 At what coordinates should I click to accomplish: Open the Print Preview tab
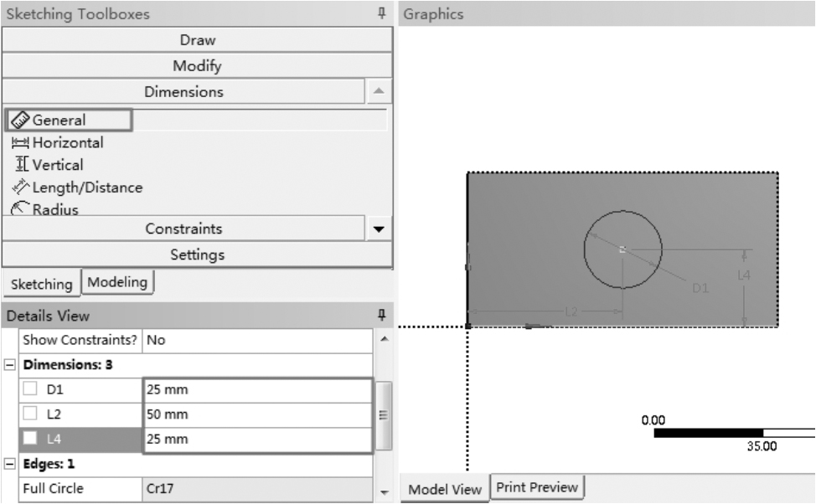536,486
